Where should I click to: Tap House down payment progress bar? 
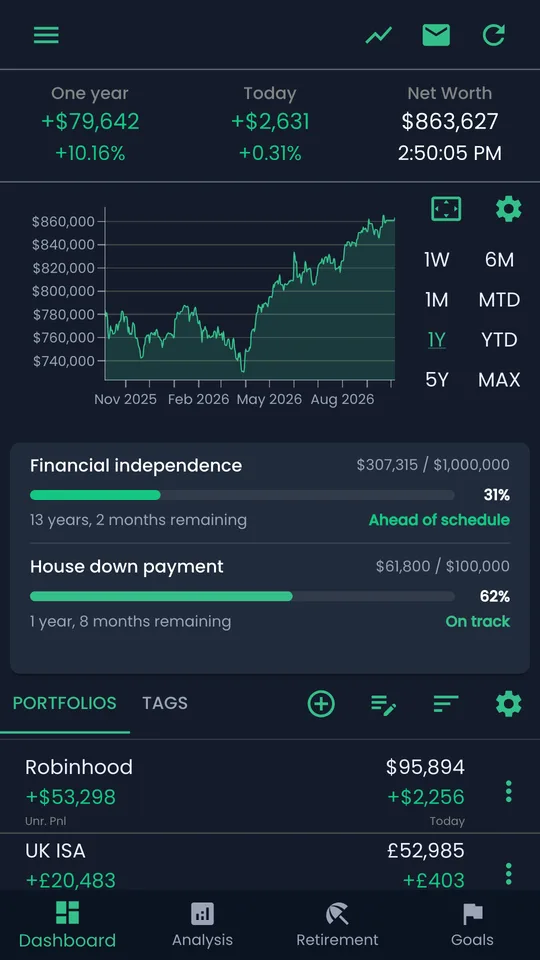pos(242,596)
